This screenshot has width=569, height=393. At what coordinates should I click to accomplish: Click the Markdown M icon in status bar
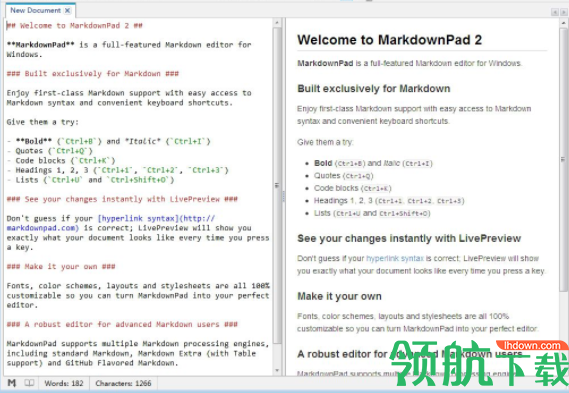[12, 383]
